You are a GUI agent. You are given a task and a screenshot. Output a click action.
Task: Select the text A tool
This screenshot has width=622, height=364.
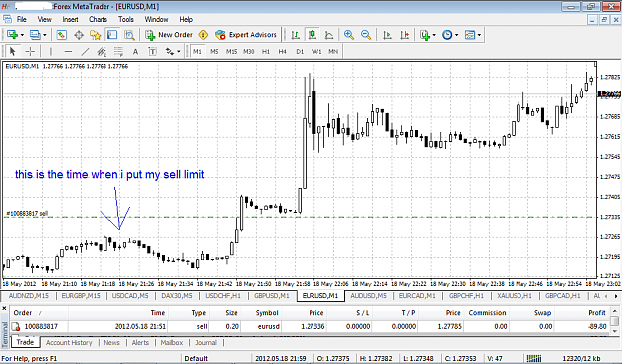[135, 51]
